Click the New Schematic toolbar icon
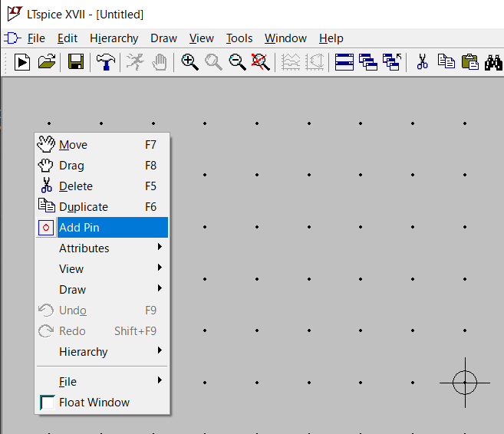 [23, 62]
